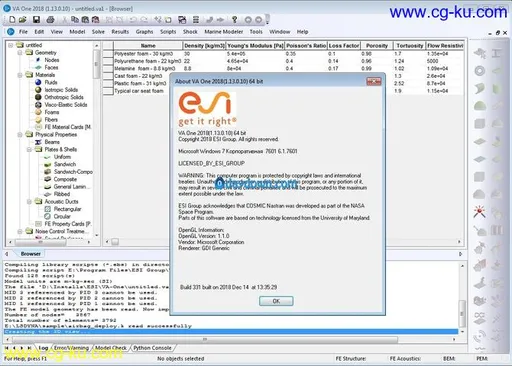
Task: Collapse the Materials folder
Action: point(20,75)
